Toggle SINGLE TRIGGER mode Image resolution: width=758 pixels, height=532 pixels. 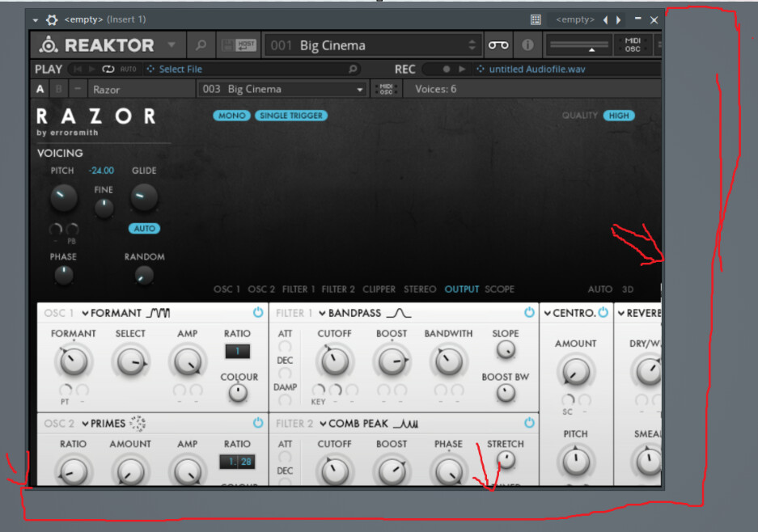click(x=291, y=116)
